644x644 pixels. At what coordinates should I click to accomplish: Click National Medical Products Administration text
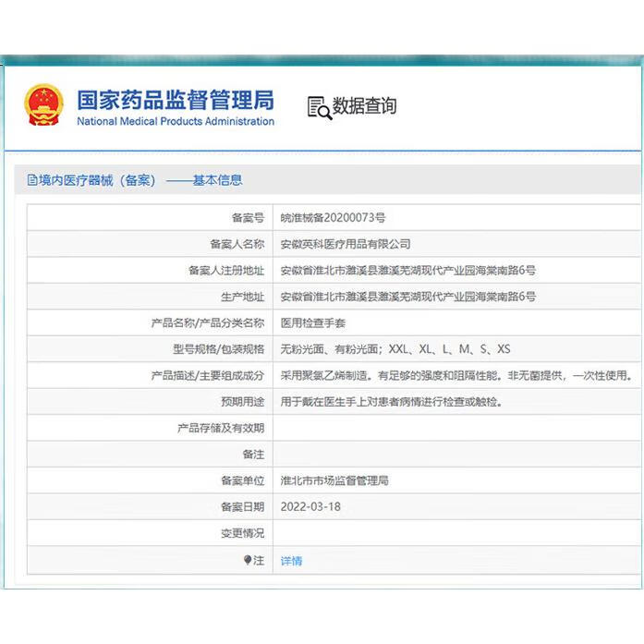pos(176,121)
